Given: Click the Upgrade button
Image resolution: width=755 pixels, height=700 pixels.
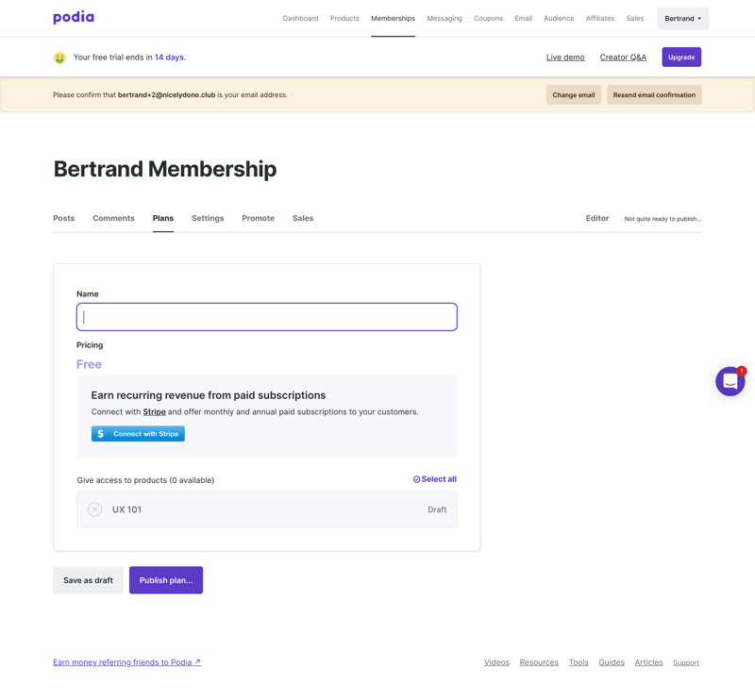Looking at the screenshot, I should (680, 57).
